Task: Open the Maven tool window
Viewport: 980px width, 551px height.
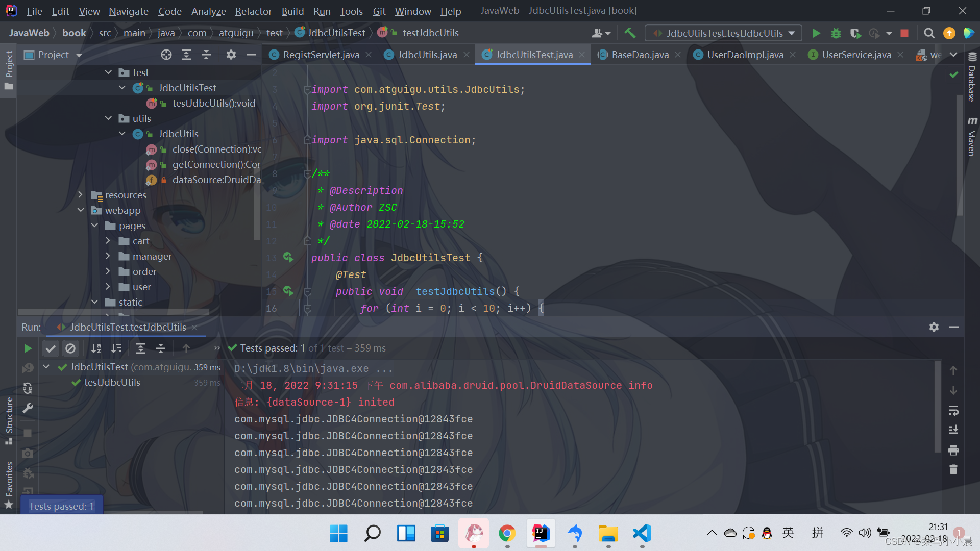Action: 972,137
